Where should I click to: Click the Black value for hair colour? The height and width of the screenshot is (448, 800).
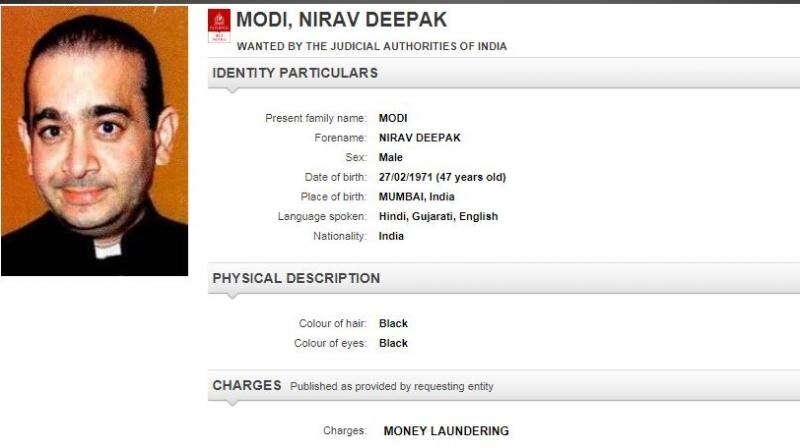[x=394, y=323]
